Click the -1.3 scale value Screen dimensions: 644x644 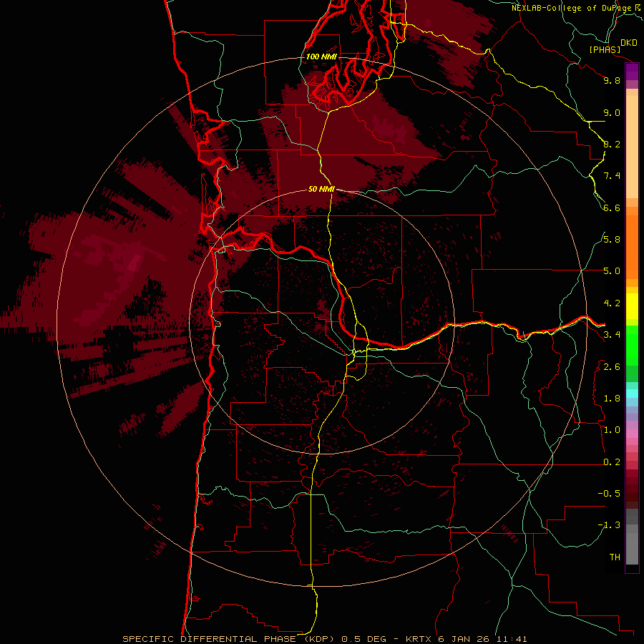(x=609, y=525)
